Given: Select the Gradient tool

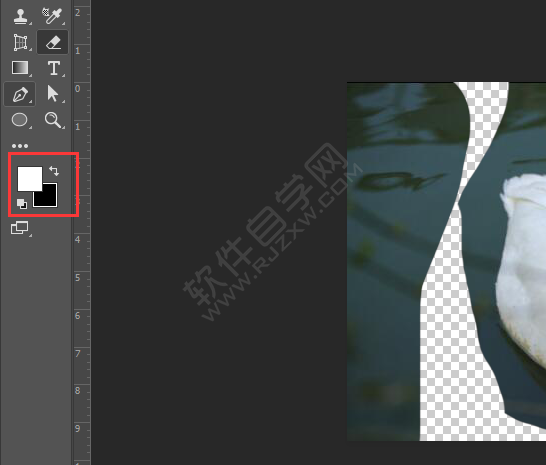Looking at the screenshot, I should pyautogui.click(x=20, y=68).
